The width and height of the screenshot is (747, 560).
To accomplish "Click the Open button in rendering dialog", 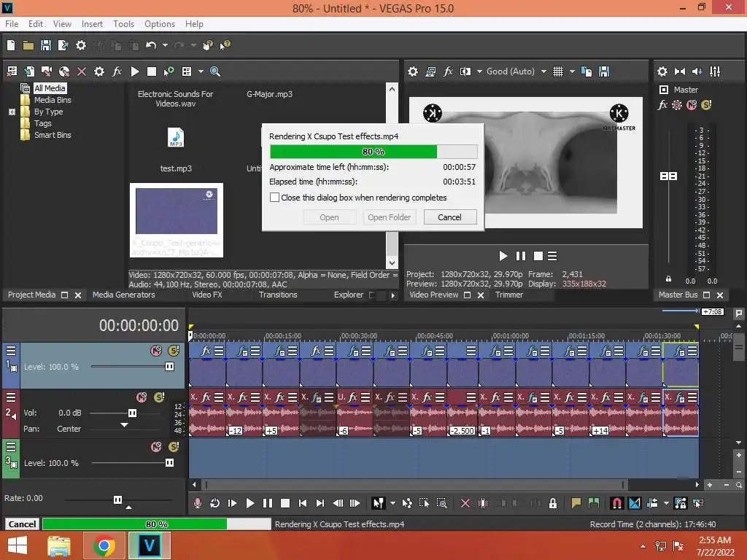I will point(329,217).
